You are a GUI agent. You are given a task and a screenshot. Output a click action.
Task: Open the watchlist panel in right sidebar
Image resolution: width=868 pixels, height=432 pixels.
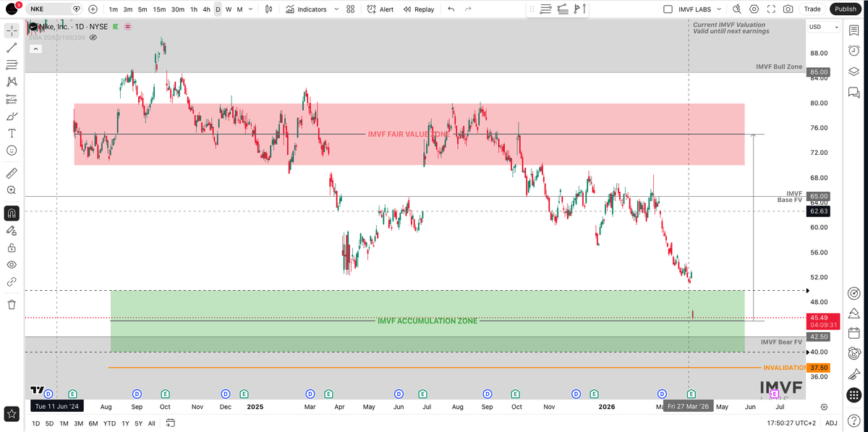tap(854, 31)
